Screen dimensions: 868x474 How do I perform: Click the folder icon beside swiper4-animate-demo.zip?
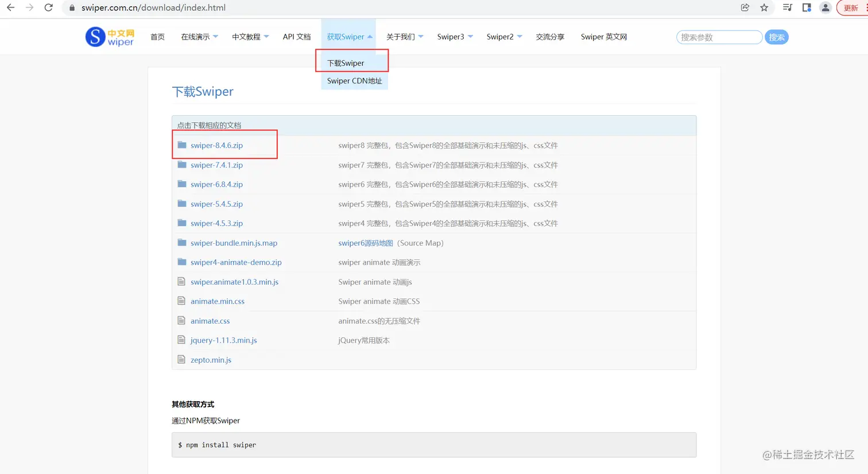tap(182, 262)
